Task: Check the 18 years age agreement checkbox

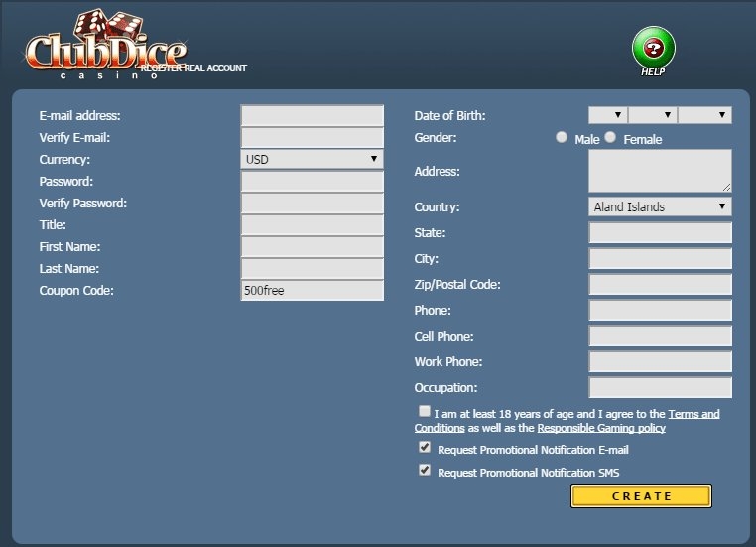Action: [x=425, y=411]
